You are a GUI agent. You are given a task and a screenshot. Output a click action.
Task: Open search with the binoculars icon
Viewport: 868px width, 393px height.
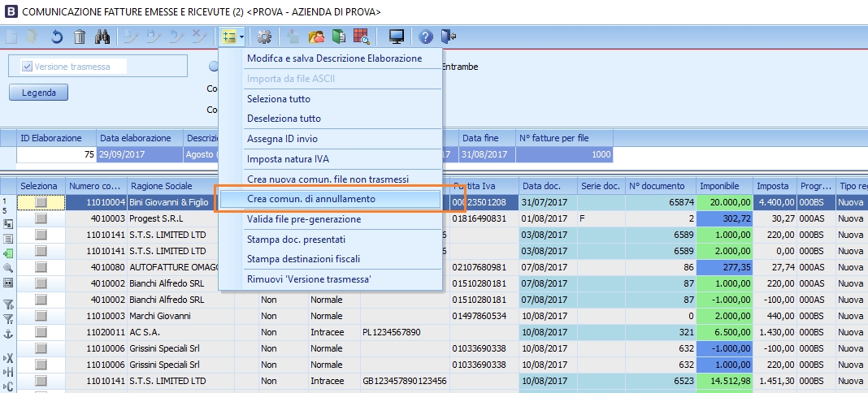pyautogui.click(x=102, y=37)
